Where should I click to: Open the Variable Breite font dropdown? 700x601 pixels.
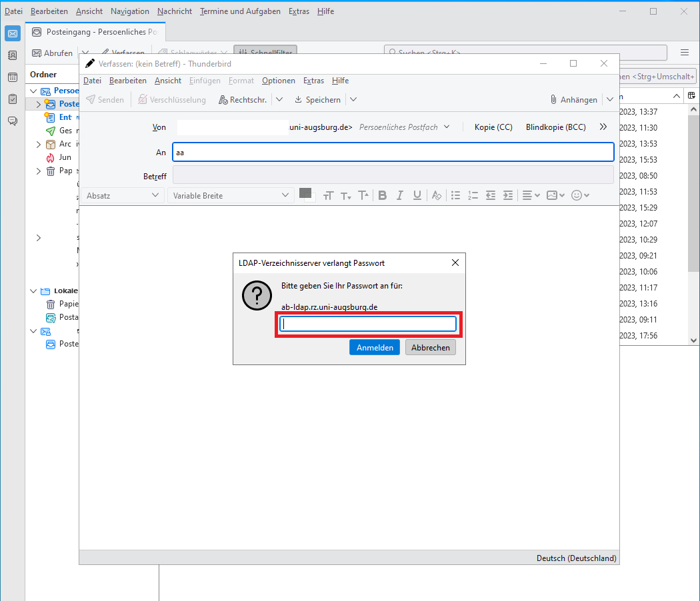(231, 195)
